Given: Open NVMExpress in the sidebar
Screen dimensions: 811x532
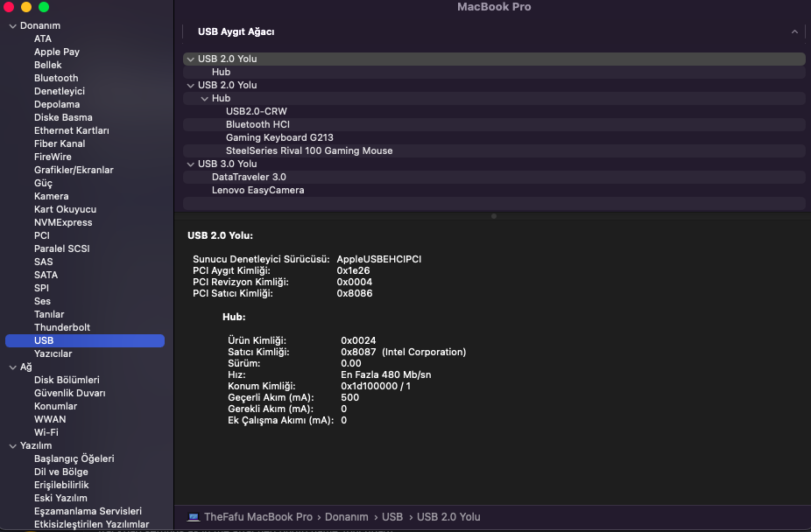Looking at the screenshot, I should point(64,222).
